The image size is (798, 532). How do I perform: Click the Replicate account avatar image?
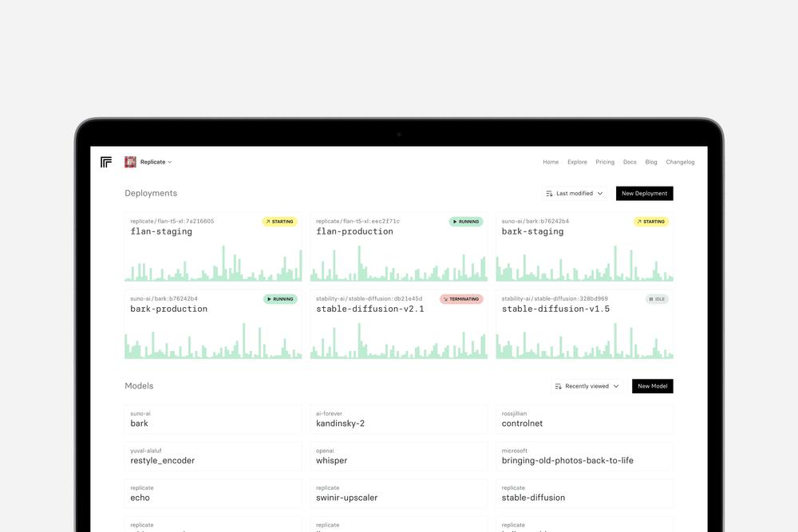(130, 162)
